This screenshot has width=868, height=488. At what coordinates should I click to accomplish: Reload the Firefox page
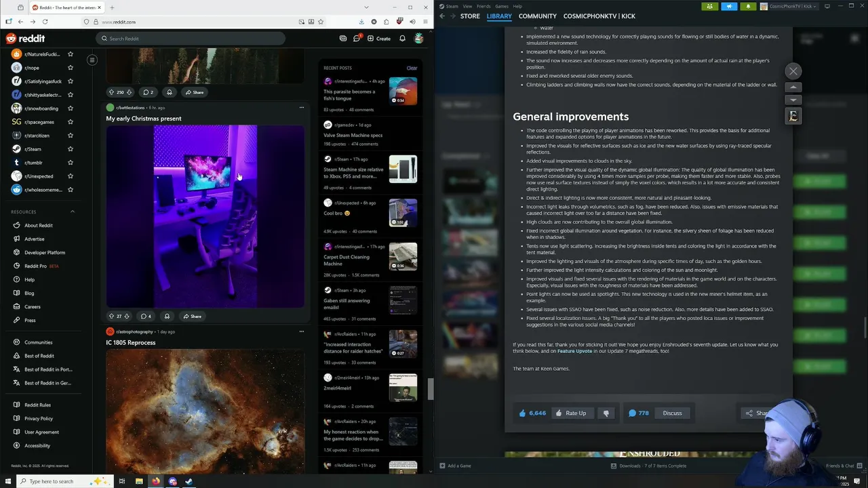[45, 22]
